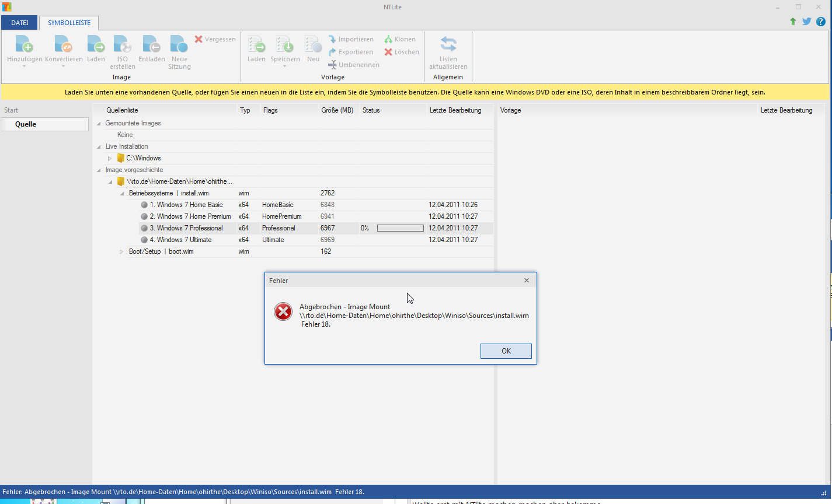Click the HomeBasic flag cell

point(278,205)
